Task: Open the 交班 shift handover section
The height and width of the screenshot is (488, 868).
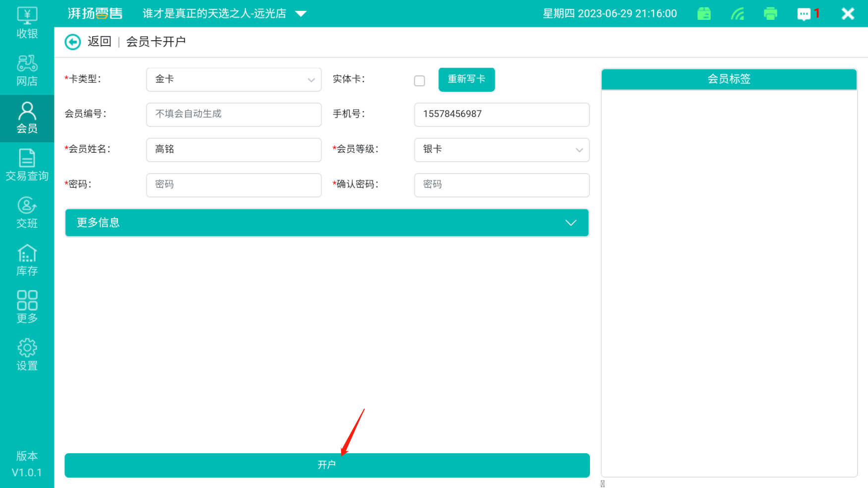Action: pyautogui.click(x=27, y=213)
